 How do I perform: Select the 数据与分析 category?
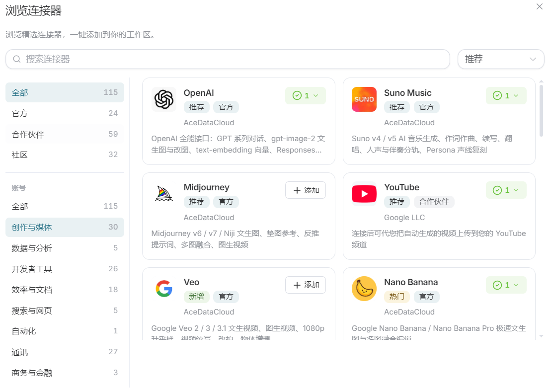point(65,248)
